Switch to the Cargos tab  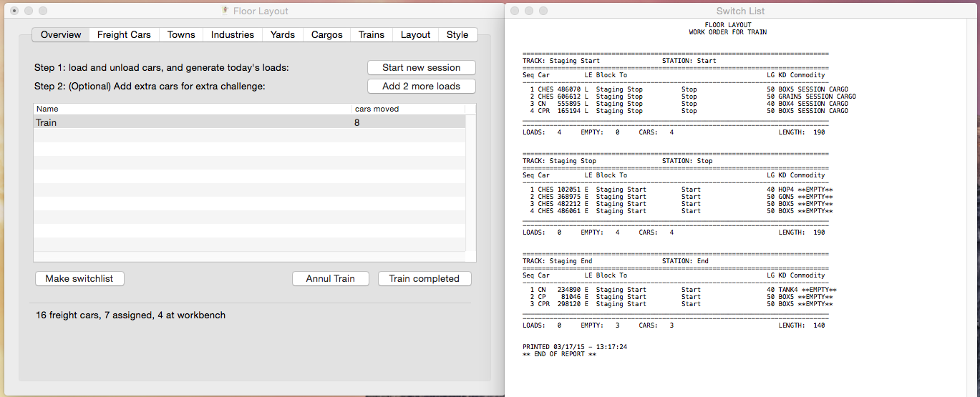click(327, 34)
